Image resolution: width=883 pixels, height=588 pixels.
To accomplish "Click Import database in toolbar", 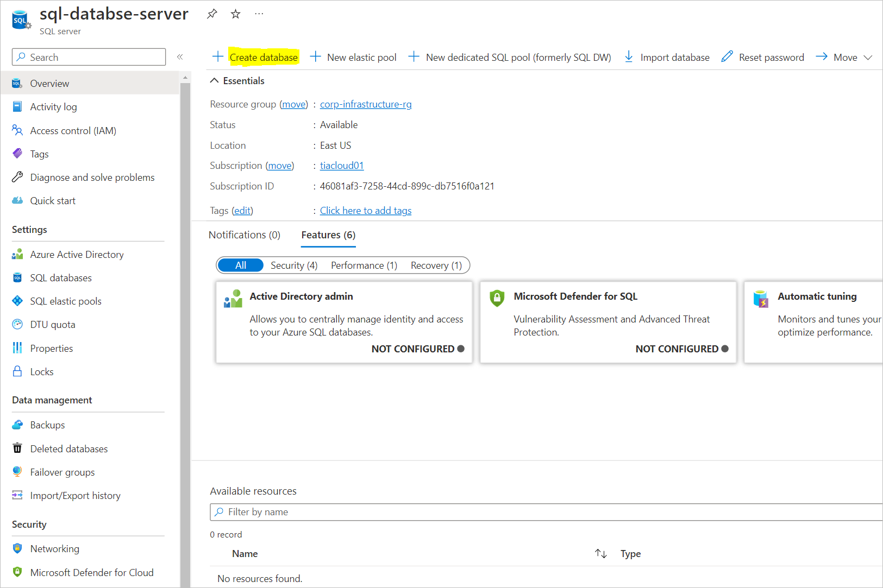I will (x=667, y=57).
